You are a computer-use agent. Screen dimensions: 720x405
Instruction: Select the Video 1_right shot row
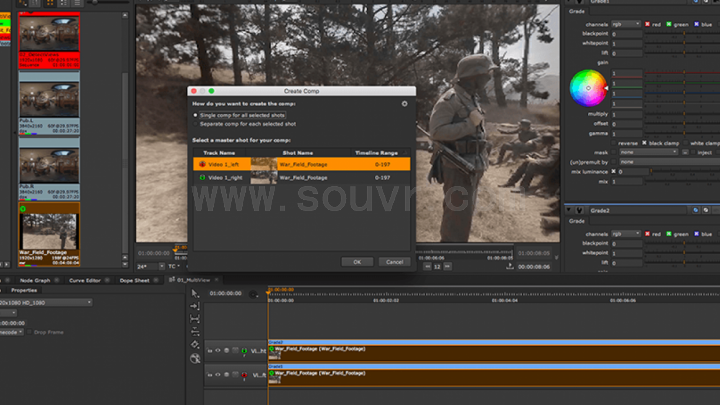(x=302, y=177)
